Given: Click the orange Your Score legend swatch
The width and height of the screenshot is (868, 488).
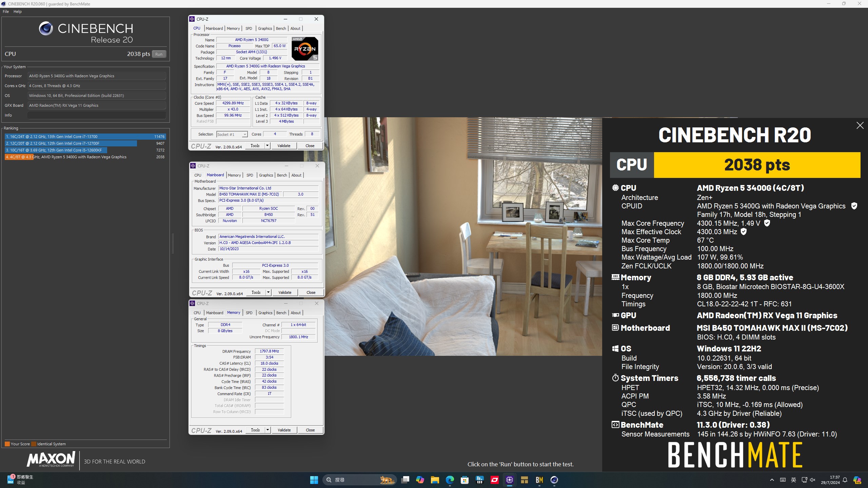Looking at the screenshot, I should pyautogui.click(x=7, y=444).
